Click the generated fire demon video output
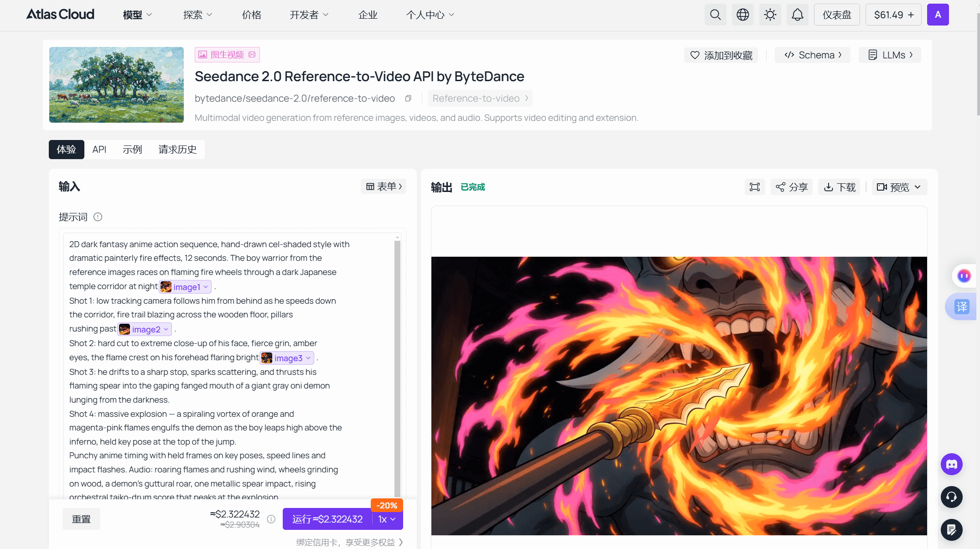The height and width of the screenshot is (549, 980). click(x=679, y=396)
